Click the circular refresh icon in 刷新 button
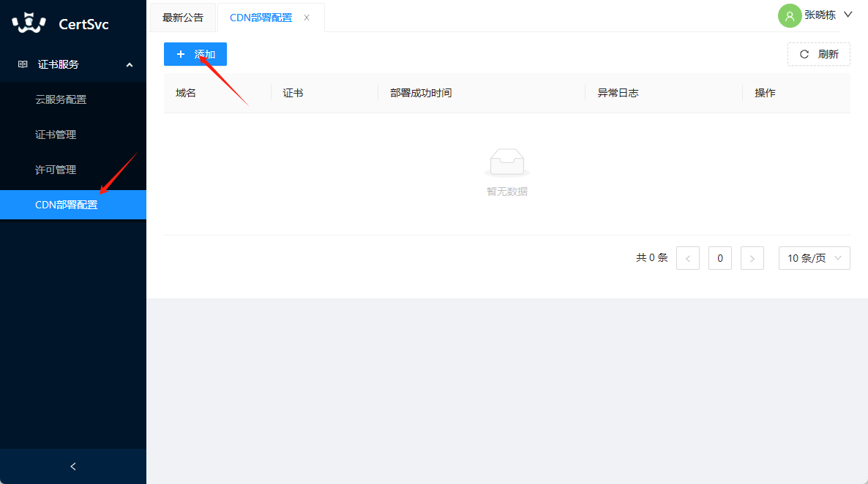 805,53
